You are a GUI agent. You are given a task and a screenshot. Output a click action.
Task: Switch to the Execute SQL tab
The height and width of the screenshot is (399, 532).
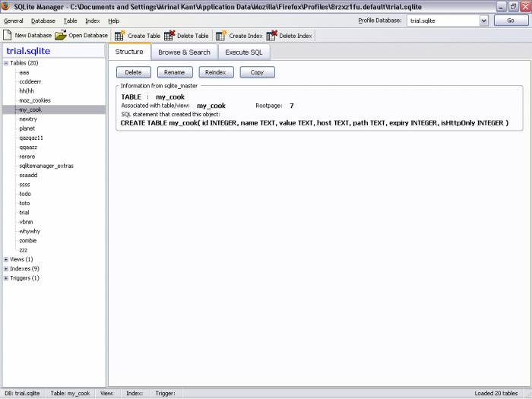coord(244,52)
